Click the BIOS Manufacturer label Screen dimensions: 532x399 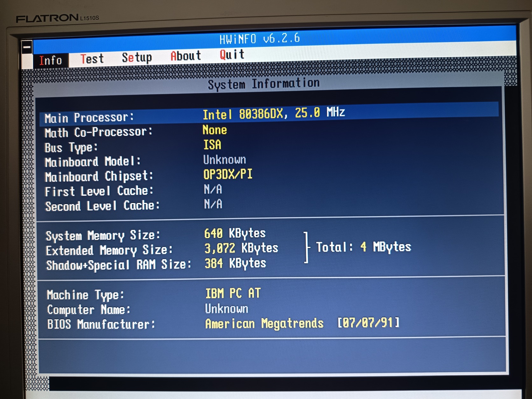(x=101, y=325)
